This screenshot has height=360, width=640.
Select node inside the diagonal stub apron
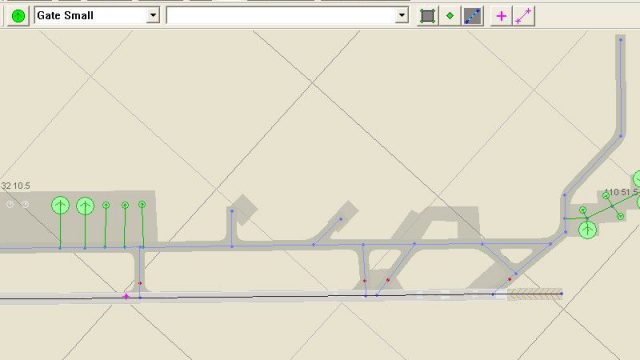[x=341, y=219]
